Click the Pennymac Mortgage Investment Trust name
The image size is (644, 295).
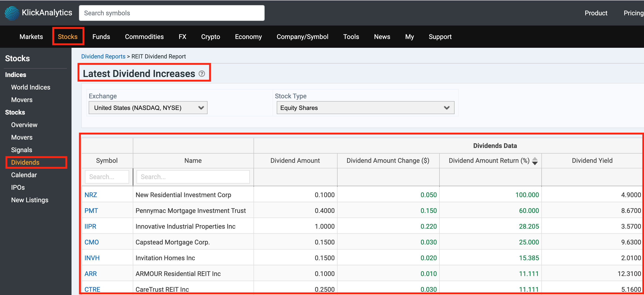191,211
